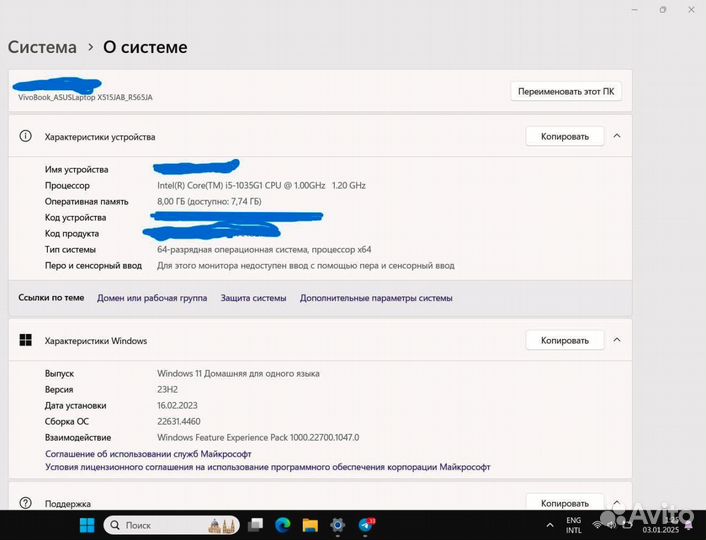Launch Microsoft Edge from the taskbar
The height and width of the screenshot is (540, 706).
pos(283,525)
